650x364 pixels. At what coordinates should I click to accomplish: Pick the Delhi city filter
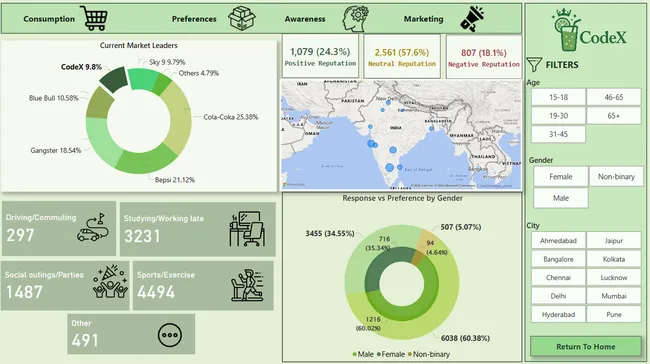click(558, 296)
